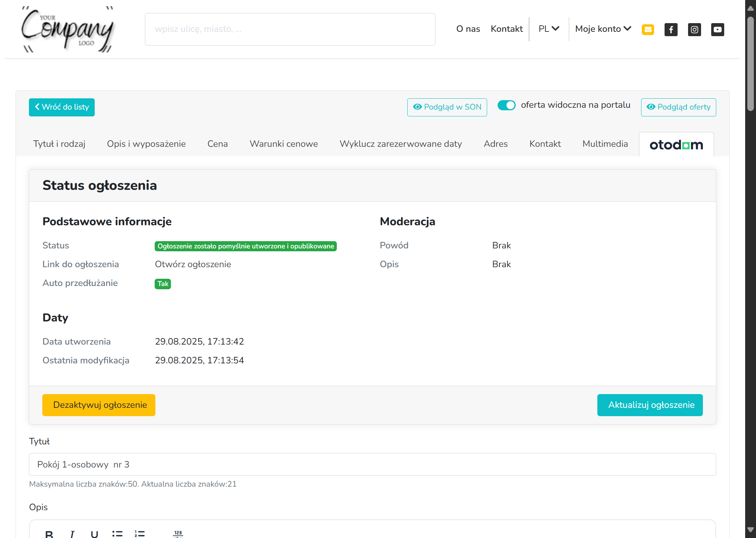The image size is (756, 538).
Task: Open the Otwórz ogłoszenie link
Action: (x=193, y=264)
